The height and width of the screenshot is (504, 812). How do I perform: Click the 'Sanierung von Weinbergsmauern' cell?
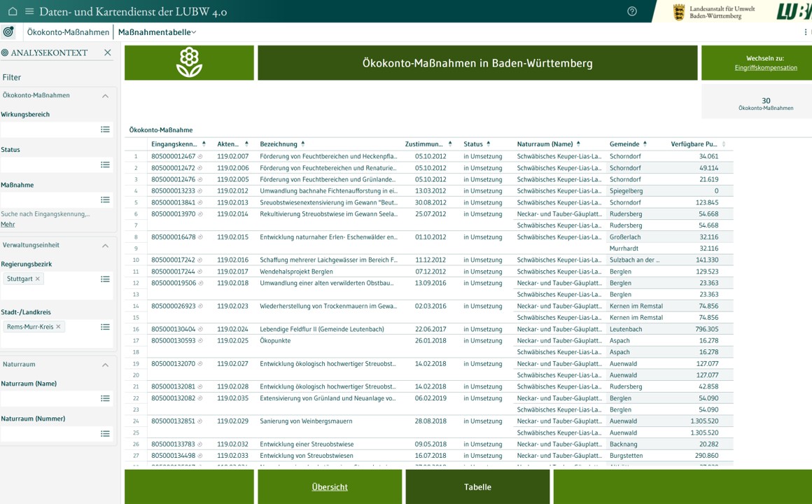click(x=306, y=421)
